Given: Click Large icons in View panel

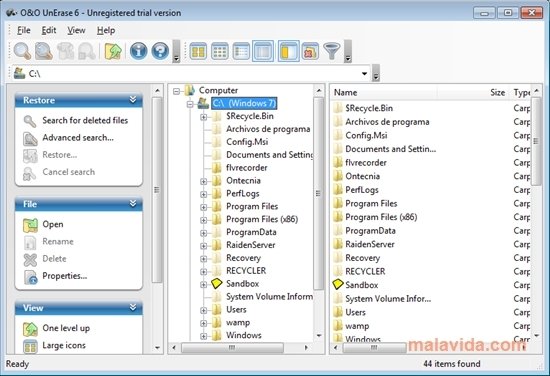Looking at the screenshot, I should [64, 345].
